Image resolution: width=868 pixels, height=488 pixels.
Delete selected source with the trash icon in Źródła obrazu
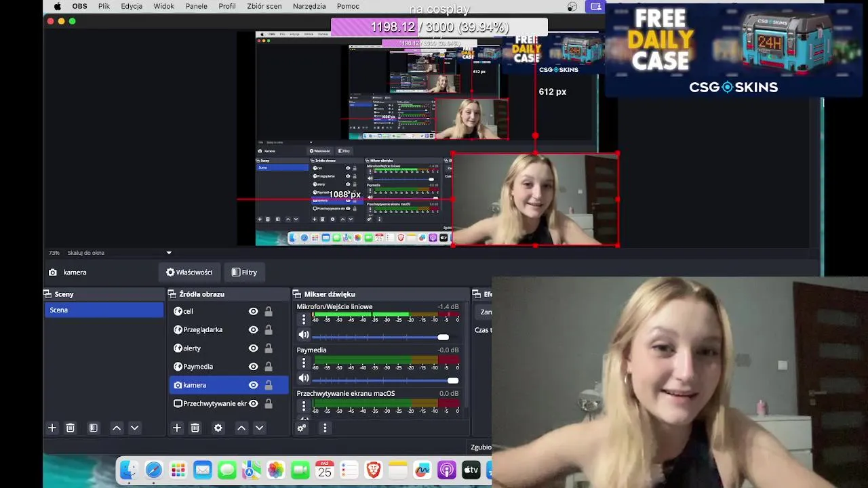(x=195, y=428)
